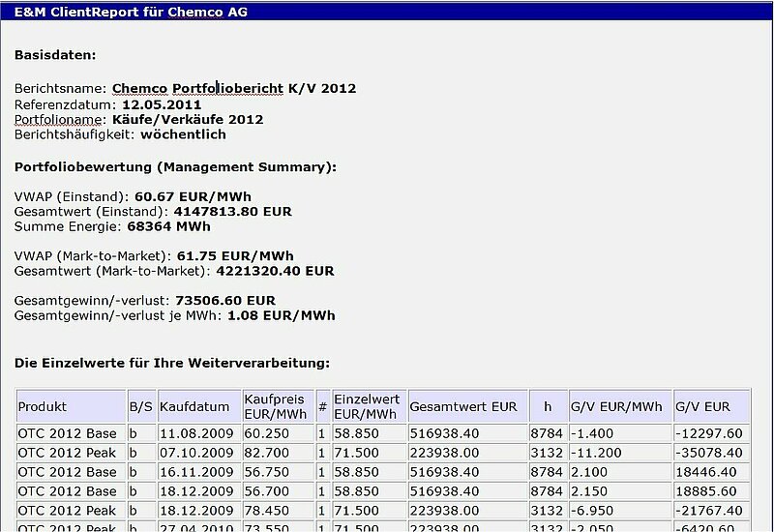Click the underlined 'Portfolioname:' label
Viewport: 774px width, 532px height.
(x=60, y=119)
